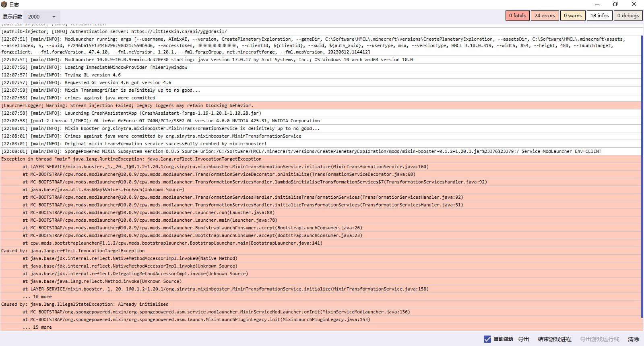
Task: Click the dropdown arrow next to 2000
Action: click(x=54, y=17)
